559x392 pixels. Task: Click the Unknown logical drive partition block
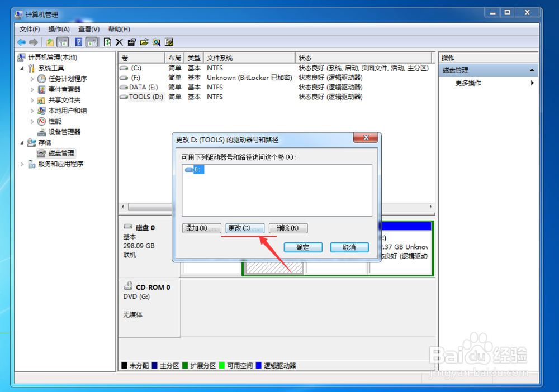click(x=406, y=247)
